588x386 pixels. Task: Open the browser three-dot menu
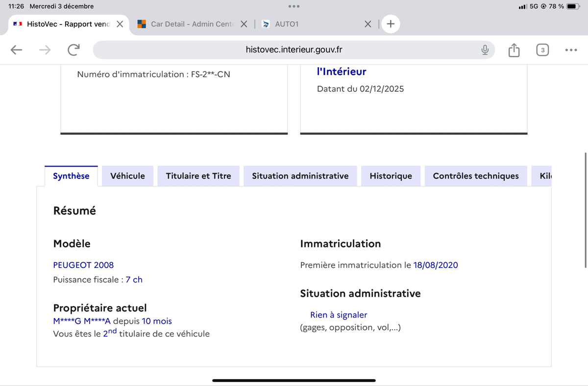tap(571, 50)
